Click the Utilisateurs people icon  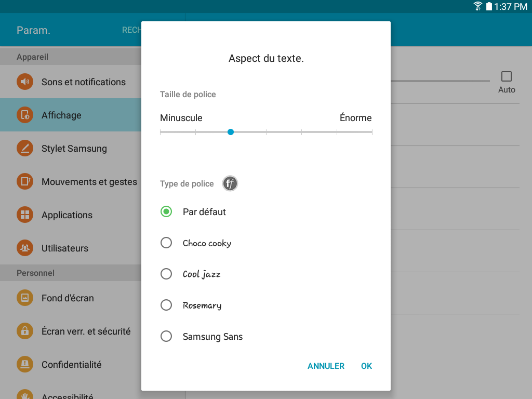point(25,248)
